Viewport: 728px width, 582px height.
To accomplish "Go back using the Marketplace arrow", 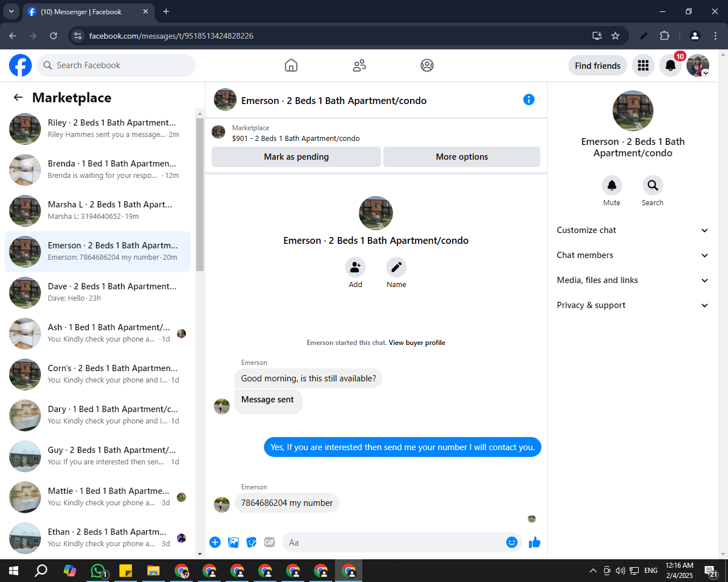I will pos(18,97).
